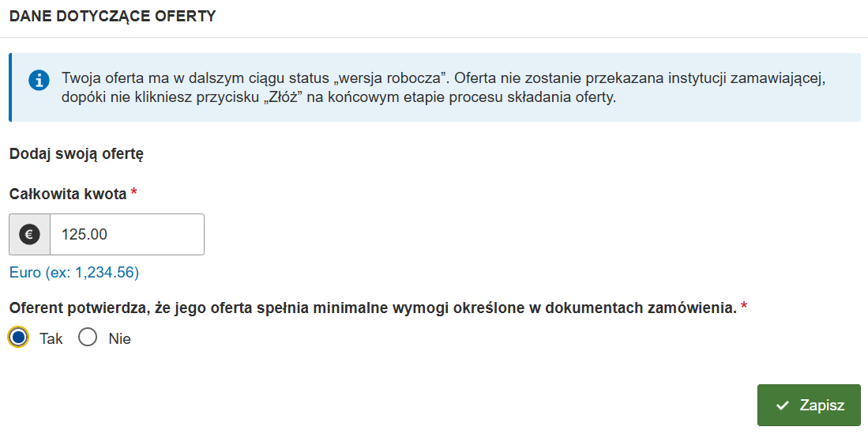Click the Oferent potwierdza confirmation question text
The height and width of the screenshot is (438, 868).
click(x=373, y=308)
